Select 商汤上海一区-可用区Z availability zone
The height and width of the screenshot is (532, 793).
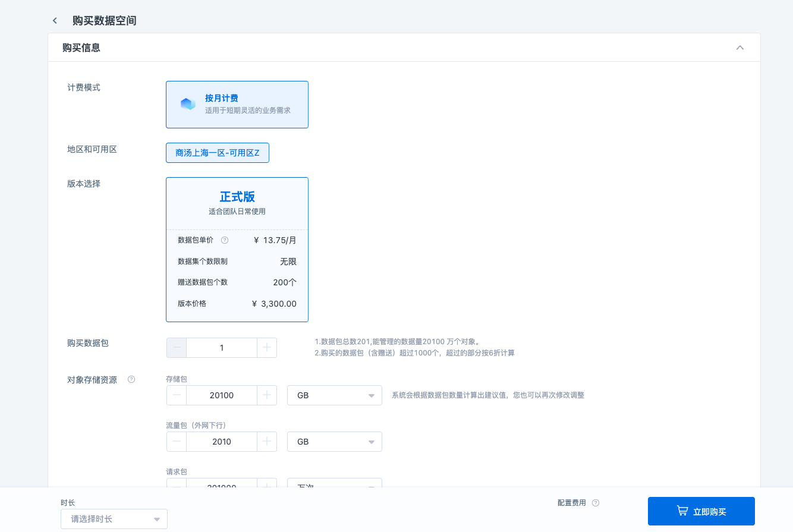click(x=218, y=153)
